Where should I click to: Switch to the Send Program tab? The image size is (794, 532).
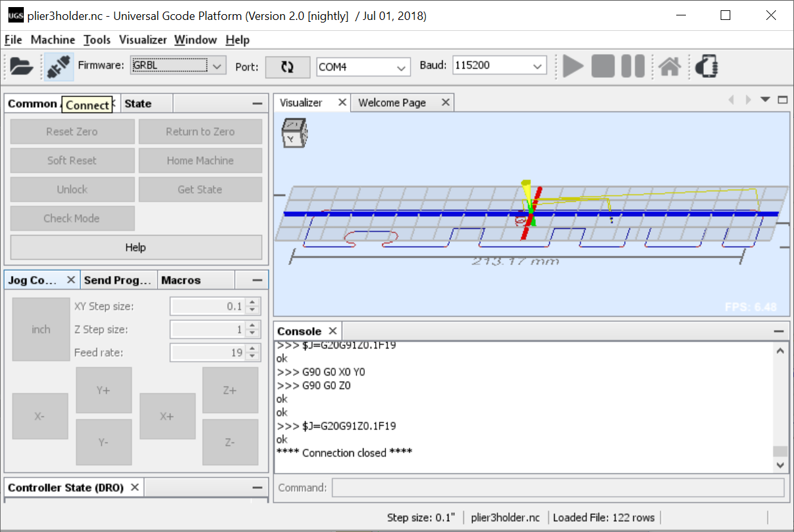tap(118, 280)
